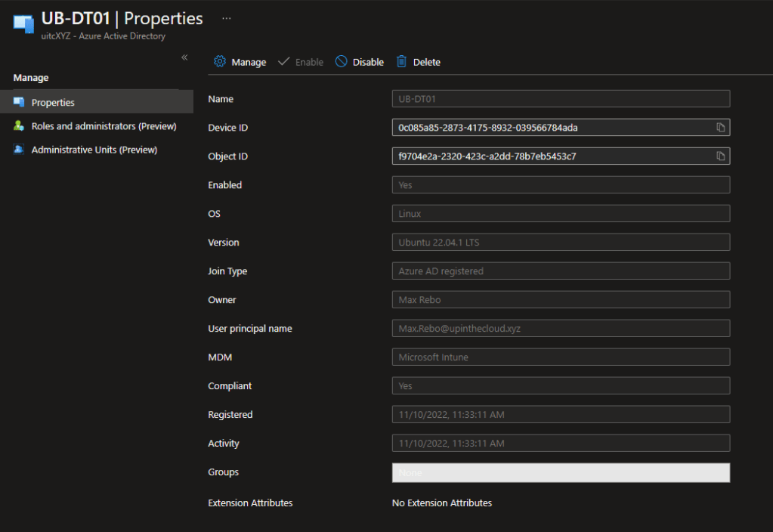The height and width of the screenshot is (532, 773).
Task: Click the Delete trash can icon
Action: 402,62
